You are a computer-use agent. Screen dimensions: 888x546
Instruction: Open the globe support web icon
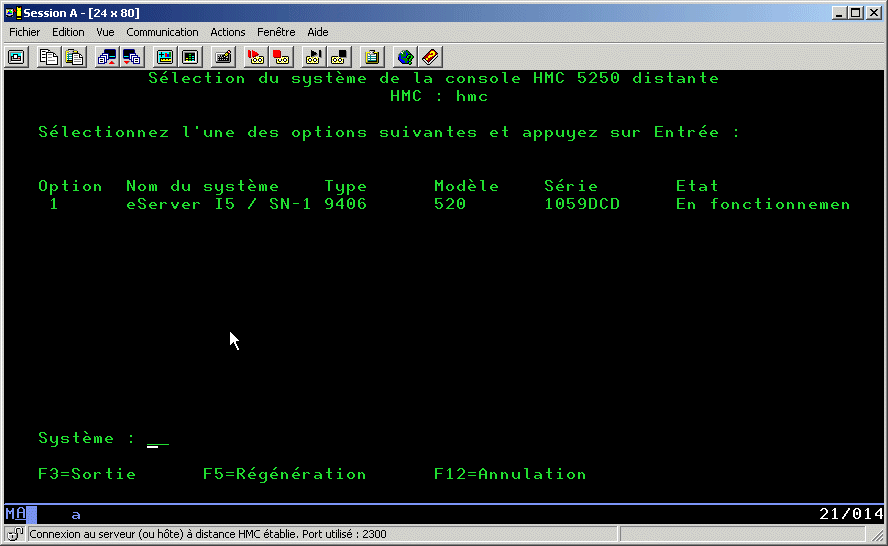pos(405,57)
